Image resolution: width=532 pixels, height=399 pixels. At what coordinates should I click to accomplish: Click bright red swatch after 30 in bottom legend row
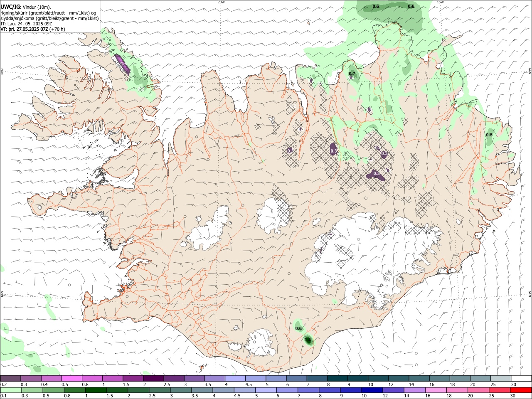pyautogui.click(x=521, y=390)
